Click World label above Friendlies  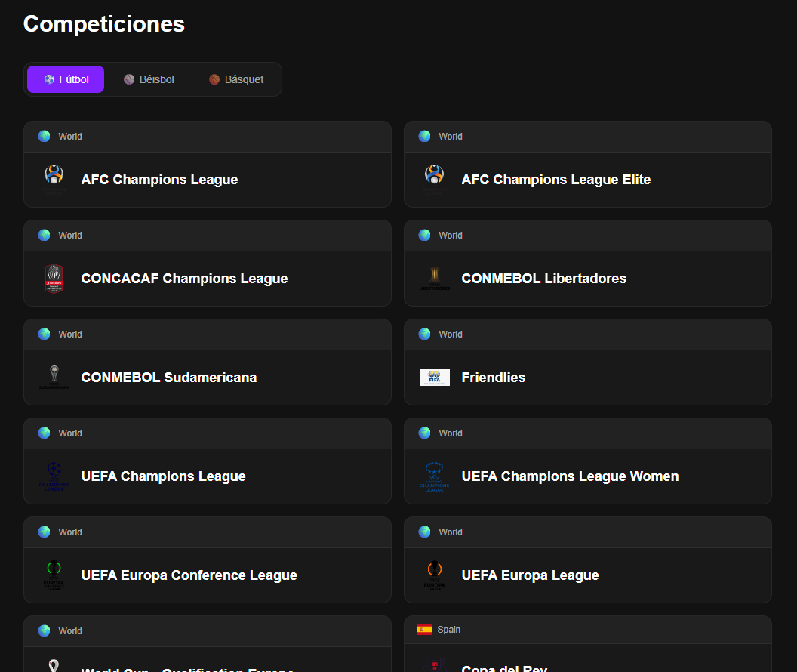tap(451, 334)
